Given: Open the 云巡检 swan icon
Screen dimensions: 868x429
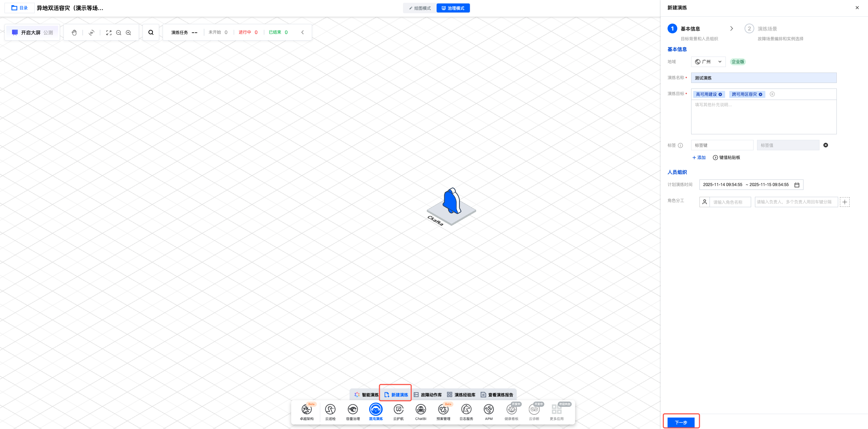Looking at the screenshot, I should coord(330,410).
